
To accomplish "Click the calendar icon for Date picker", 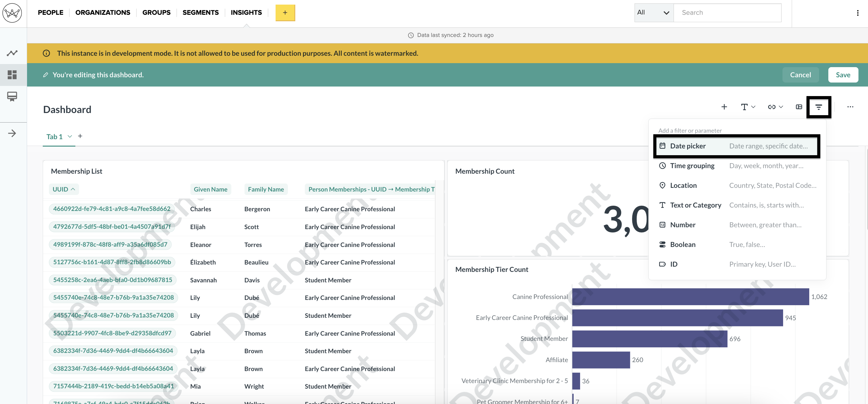I will click(x=662, y=146).
